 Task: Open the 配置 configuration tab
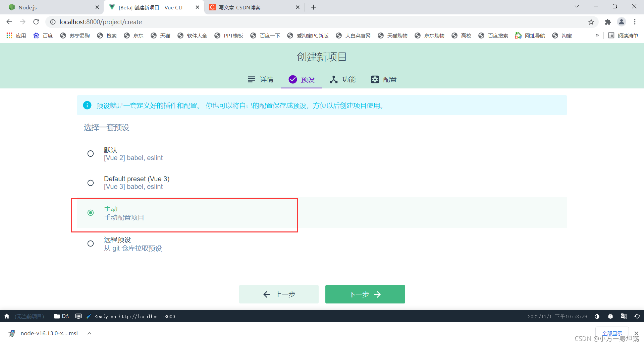point(384,79)
